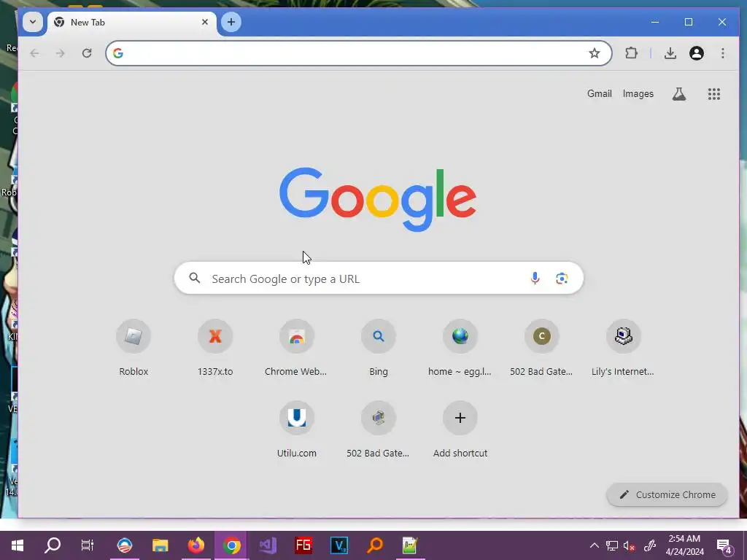The image size is (747, 560).
Task: Launch Firefox from taskbar
Action: tap(196, 545)
